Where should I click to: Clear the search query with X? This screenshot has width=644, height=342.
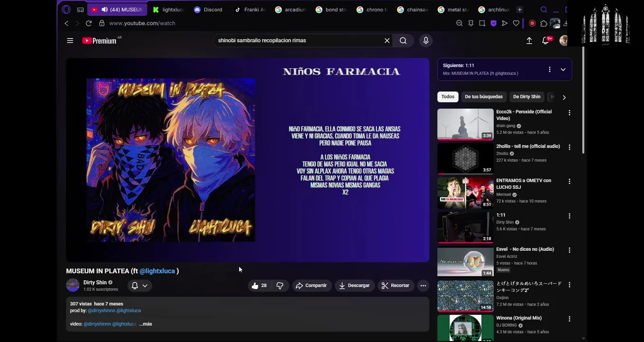pos(387,40)
